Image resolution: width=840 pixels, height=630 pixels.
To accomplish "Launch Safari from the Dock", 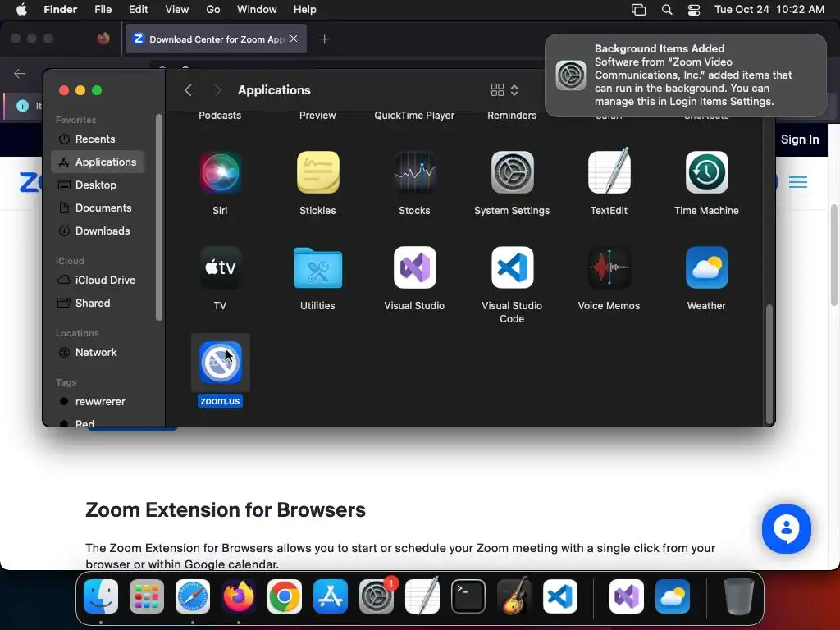I will pos(193,596).
